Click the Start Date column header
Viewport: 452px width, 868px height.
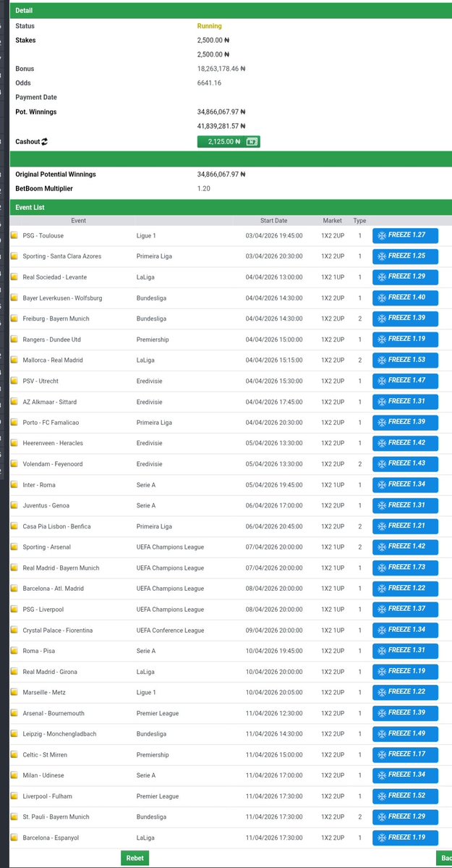coord(274,220)
